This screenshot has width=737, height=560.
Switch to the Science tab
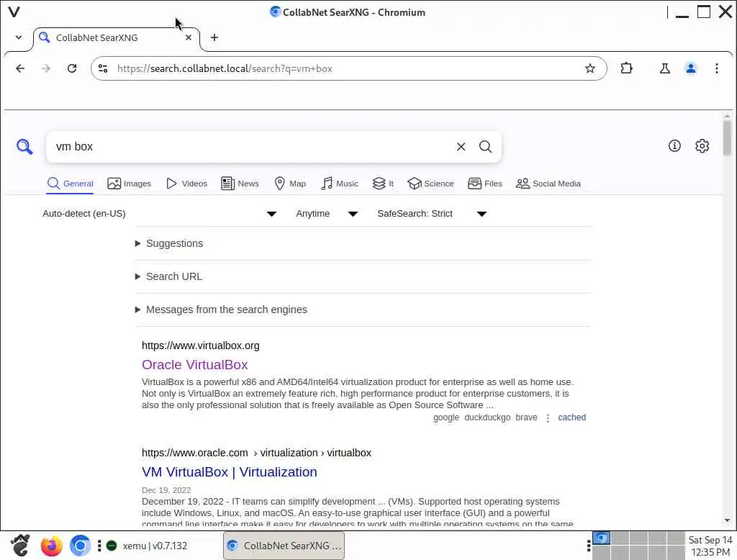coord(430,184)
